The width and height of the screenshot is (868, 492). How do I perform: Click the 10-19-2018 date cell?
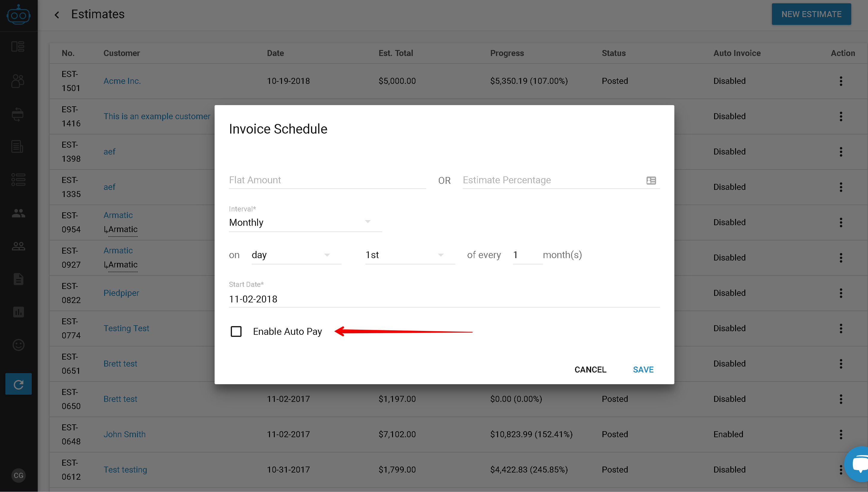coord(288,81)
